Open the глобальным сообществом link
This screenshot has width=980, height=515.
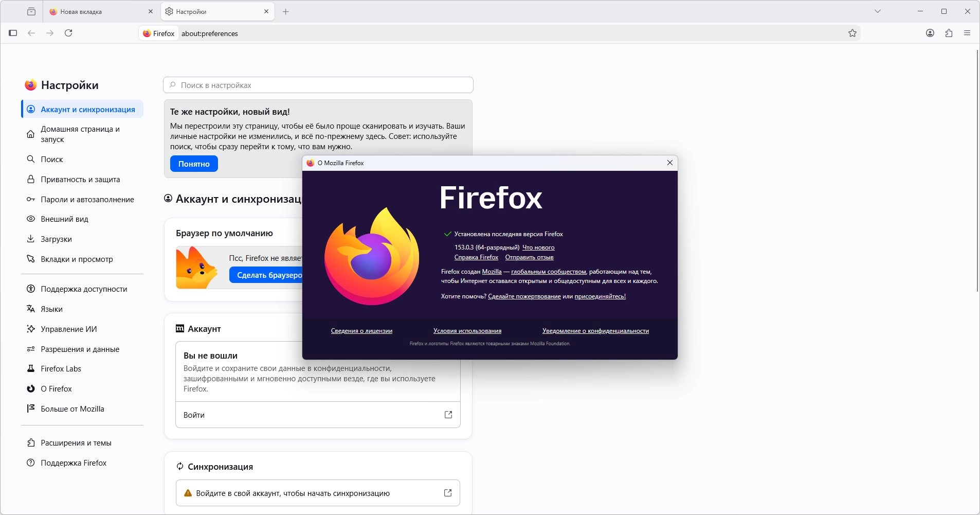tap(549, 272)
